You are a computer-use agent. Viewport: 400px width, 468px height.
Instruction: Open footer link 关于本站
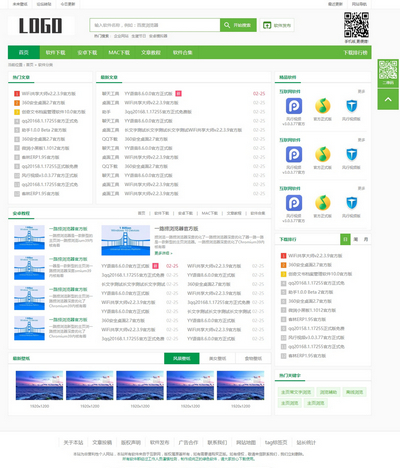[x=73, y=442]
